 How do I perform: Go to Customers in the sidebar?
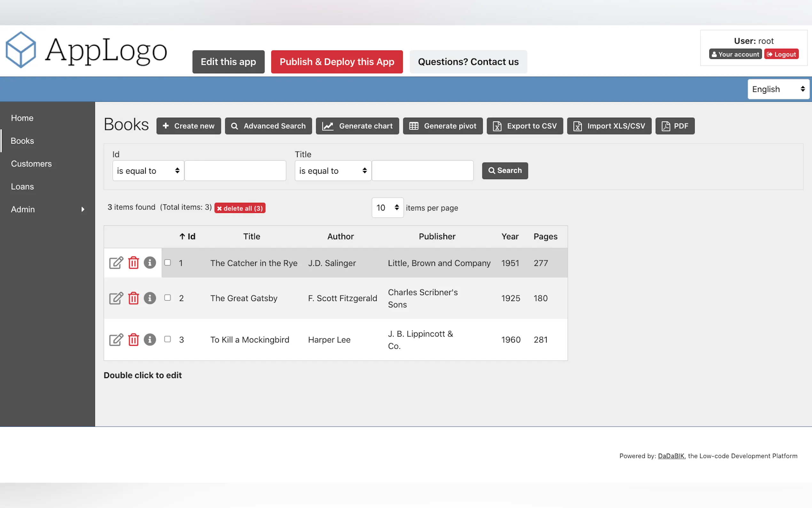[x=31, y=163]
